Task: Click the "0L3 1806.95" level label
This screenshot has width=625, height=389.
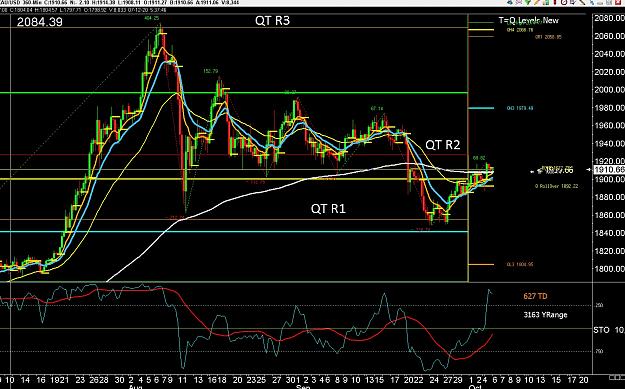Action: click(520, 264)
